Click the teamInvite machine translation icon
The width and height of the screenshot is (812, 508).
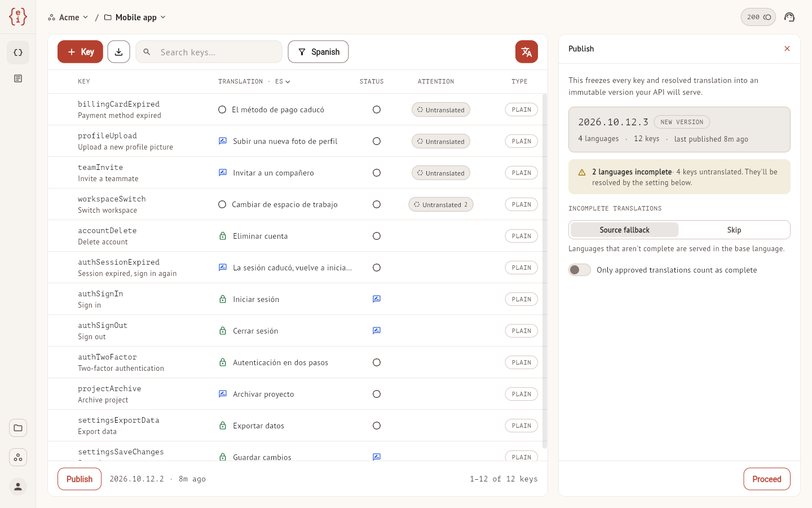[223, 173]
